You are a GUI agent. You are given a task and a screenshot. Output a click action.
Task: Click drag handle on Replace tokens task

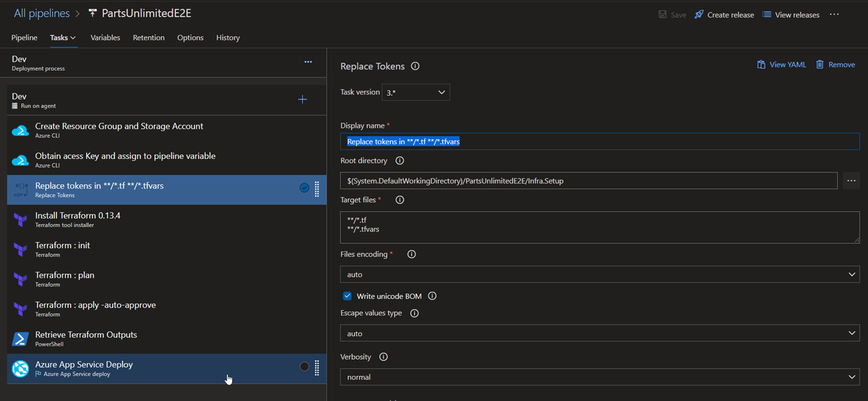coord(317,189)
